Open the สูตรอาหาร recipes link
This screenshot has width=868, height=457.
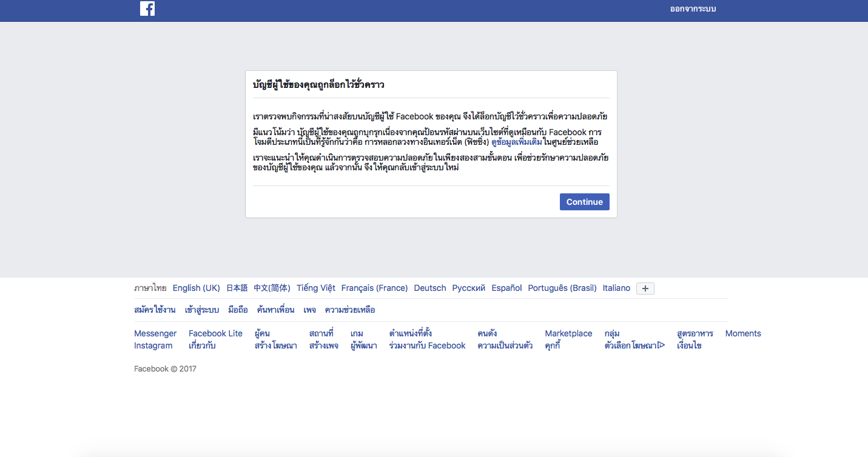point(695,333)
